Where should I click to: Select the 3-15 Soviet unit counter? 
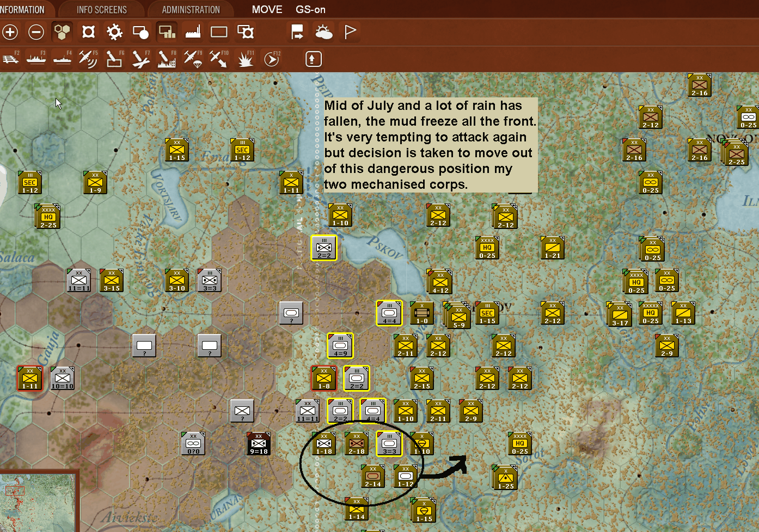112,280
